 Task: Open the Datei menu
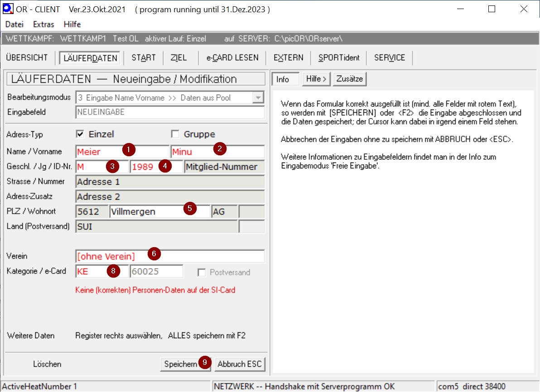tap(14, 24)
